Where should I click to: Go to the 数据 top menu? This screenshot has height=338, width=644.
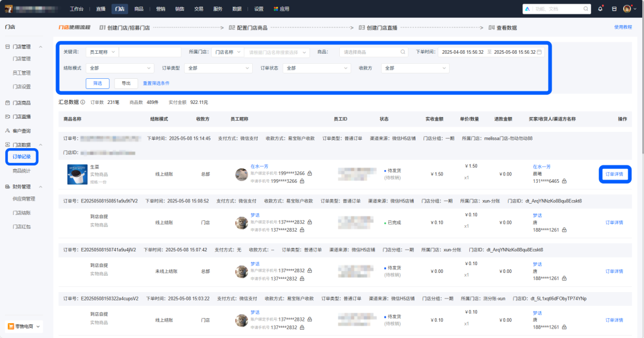pos(237,8)
